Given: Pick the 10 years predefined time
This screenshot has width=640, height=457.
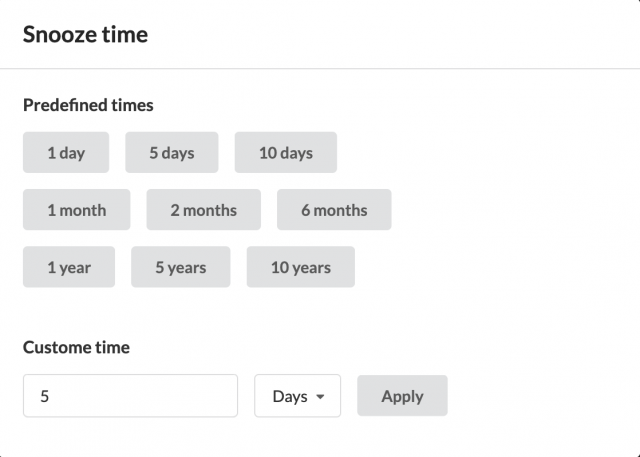Looking at the screenshot, I should tap(301, 267).
